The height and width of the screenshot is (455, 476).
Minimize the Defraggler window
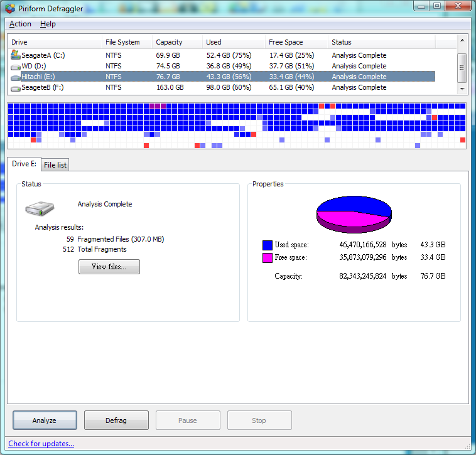[x=421, y=6]
